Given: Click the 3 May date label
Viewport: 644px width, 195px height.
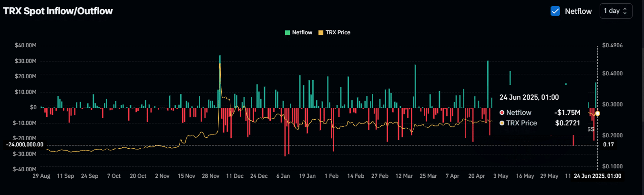Looking at the screenshot, I should [x=501, y=176].
